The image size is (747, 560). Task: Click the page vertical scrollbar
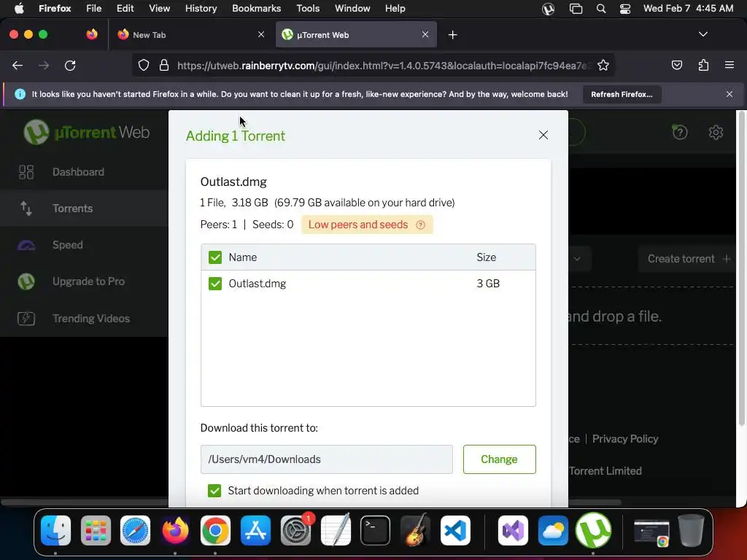(741, 269)
